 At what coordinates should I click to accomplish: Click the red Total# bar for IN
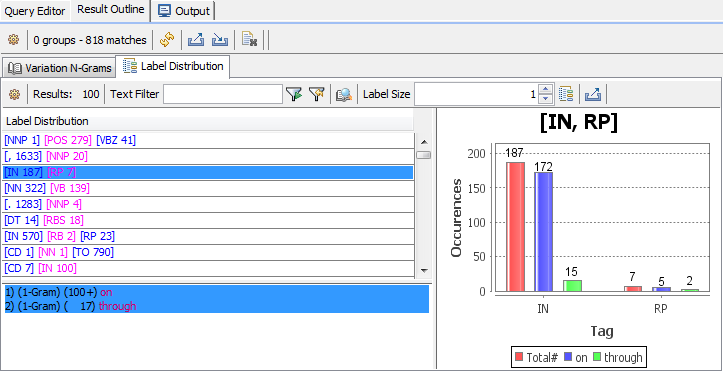pyautogui.click(x=516, y=227)
